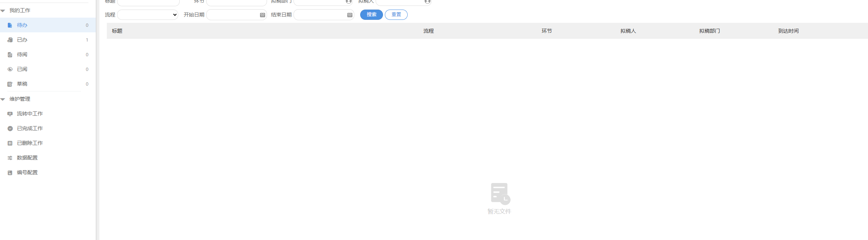
Task: Open the 流程 dropdown
Action: 148,15
